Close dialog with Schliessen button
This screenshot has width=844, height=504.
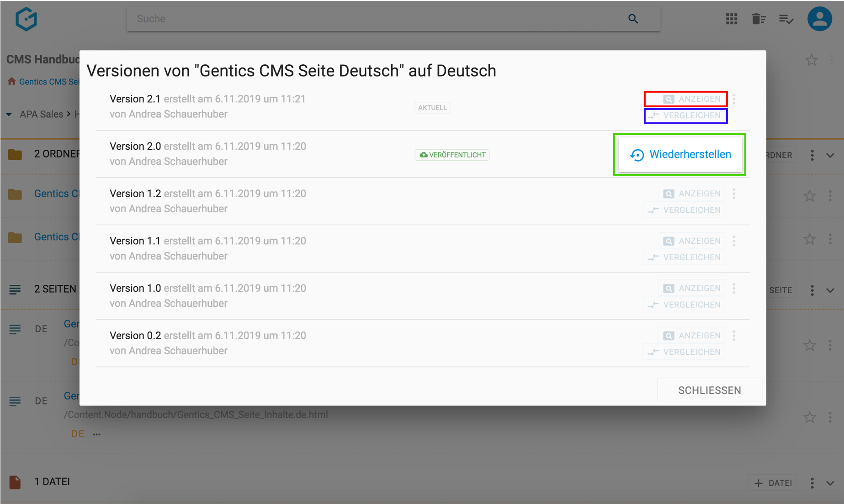pos(710,390)
